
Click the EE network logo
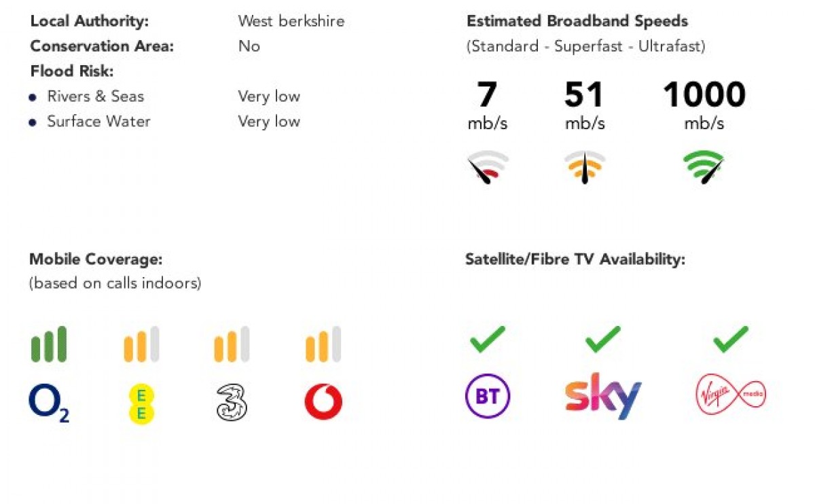point(141,403)
